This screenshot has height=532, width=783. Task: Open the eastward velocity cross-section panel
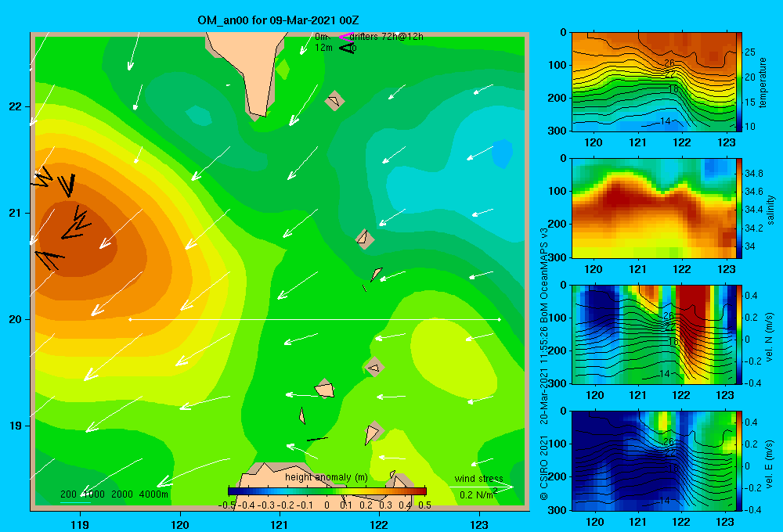coord(654,461)
